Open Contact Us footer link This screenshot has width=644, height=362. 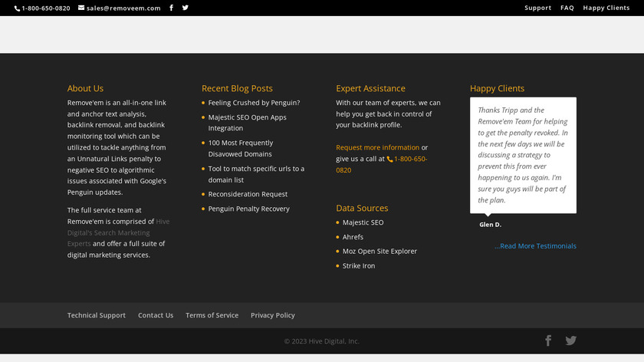pyautogui.click(x=156, y=315)
